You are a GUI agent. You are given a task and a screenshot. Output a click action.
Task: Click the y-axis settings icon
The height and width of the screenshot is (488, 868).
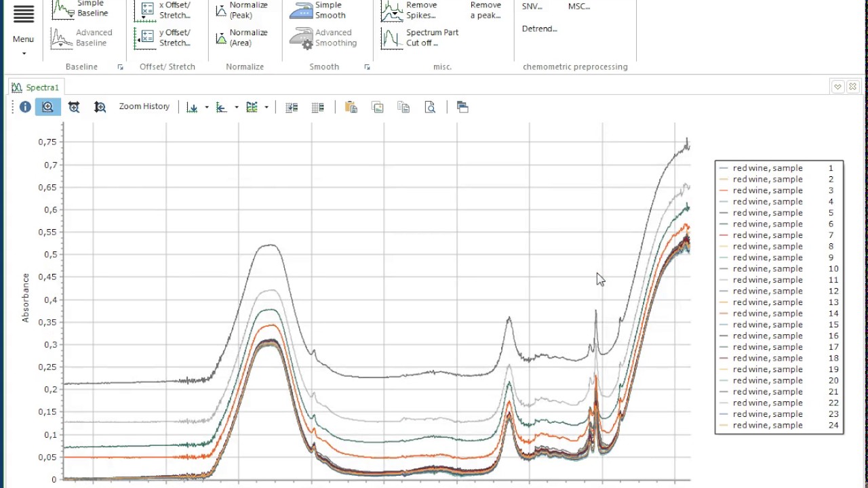[221, 107]
